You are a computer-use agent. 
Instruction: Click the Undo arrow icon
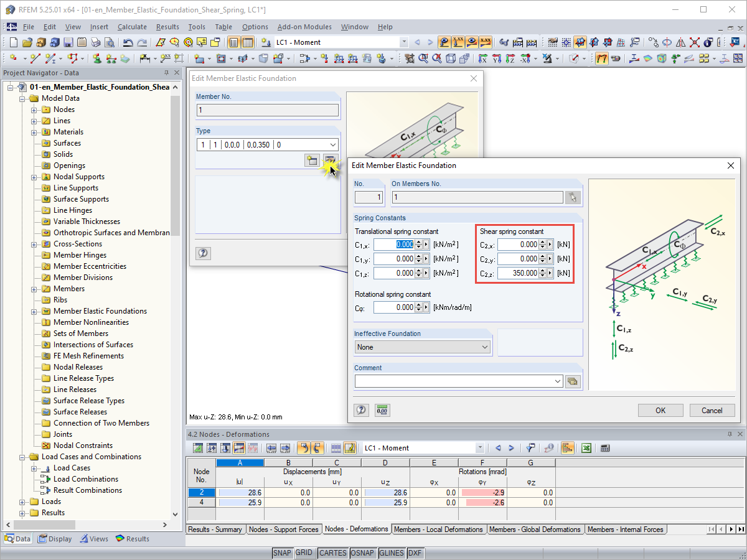point(128,42)
